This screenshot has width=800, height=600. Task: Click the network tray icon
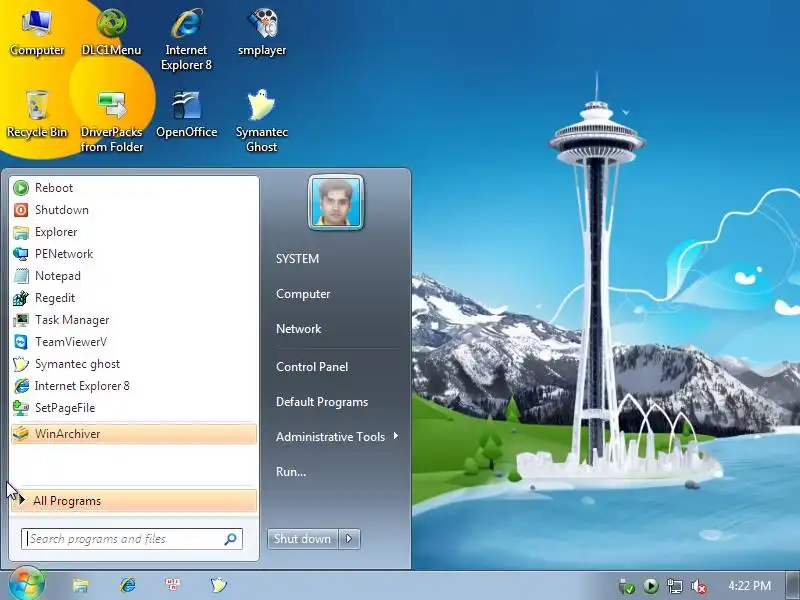(x=674, y=586)
